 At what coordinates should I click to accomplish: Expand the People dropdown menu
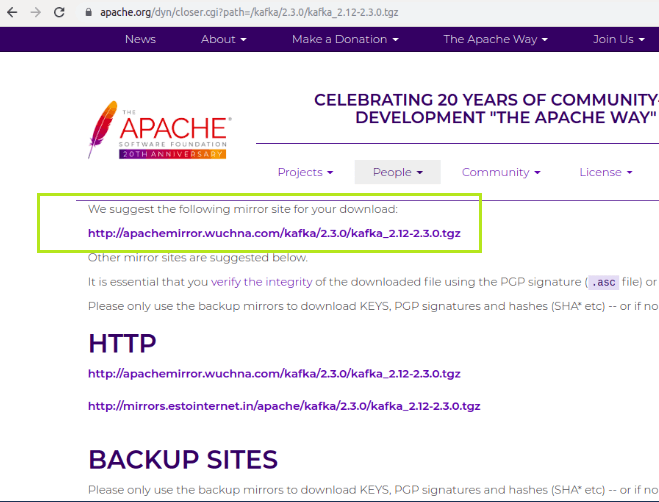(x=398, y=172)
